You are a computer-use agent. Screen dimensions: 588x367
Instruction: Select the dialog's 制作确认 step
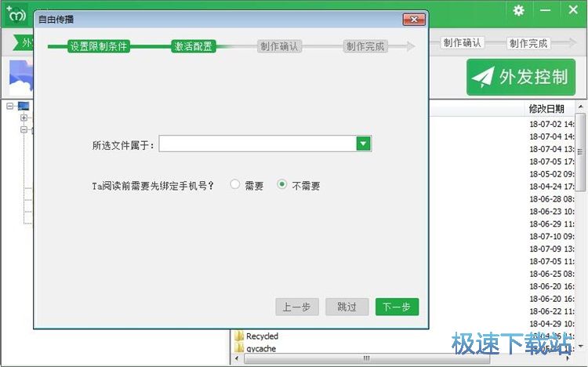point(279,46)
